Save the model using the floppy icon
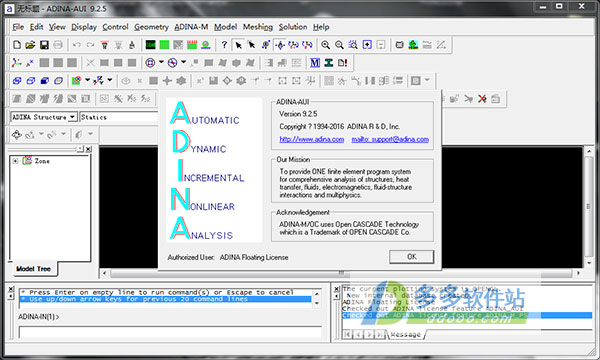600x360 pixels. pyautogui.click(x=44, y=45)
